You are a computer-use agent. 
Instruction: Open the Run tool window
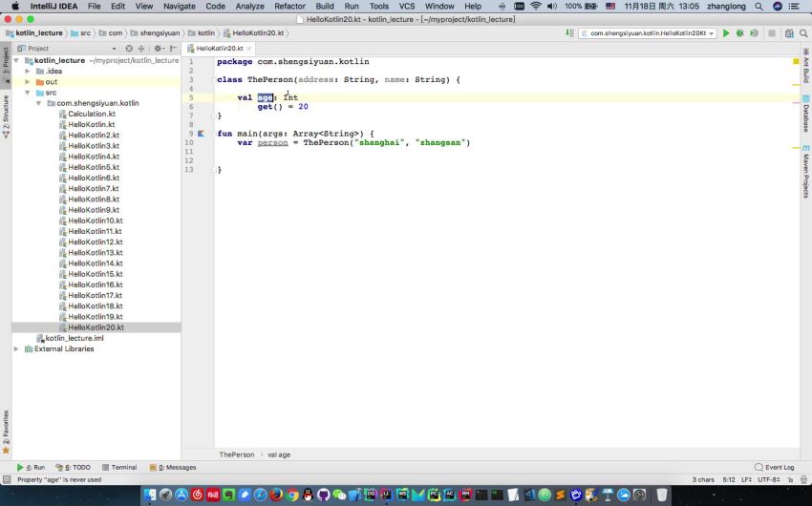coord(32,467)
